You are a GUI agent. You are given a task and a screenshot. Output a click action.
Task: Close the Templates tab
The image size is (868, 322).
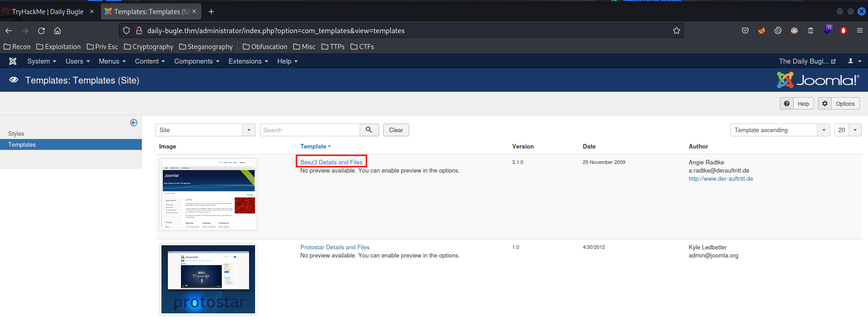click(x=194, y=11)
